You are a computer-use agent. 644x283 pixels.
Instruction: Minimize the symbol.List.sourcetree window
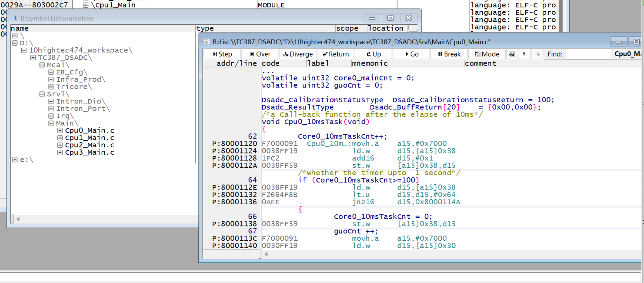pyautogui.click(x=372, y=18)
